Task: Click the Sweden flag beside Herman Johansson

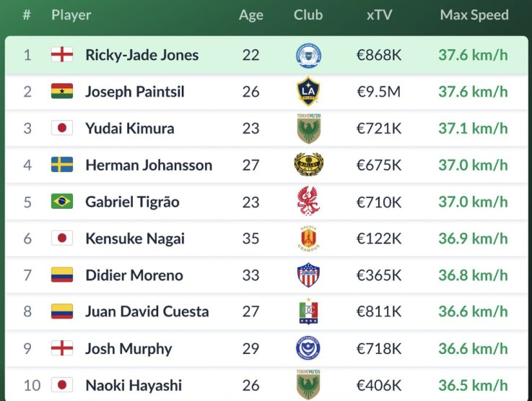Action: point(62,165)
